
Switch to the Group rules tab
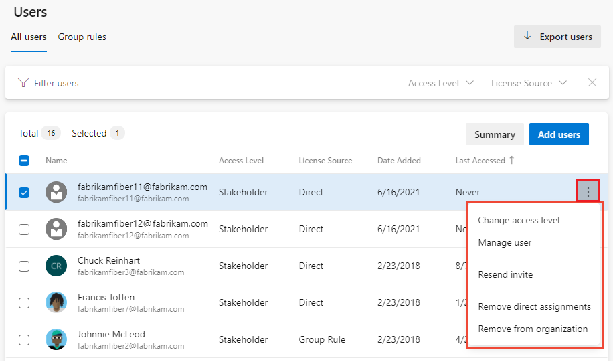82,37
